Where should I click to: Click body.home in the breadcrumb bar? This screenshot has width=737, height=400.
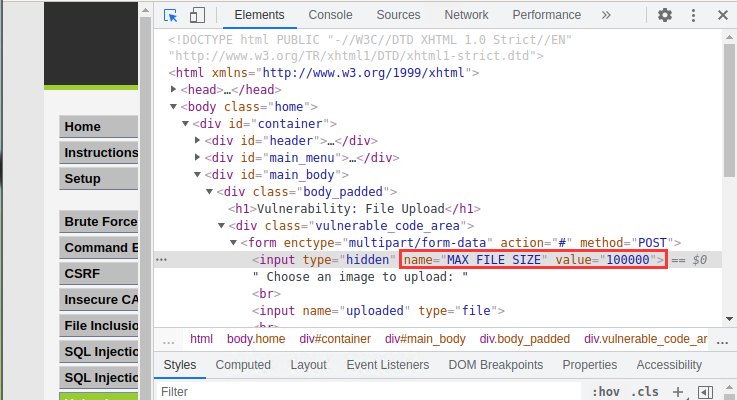[x=256, y=339]
